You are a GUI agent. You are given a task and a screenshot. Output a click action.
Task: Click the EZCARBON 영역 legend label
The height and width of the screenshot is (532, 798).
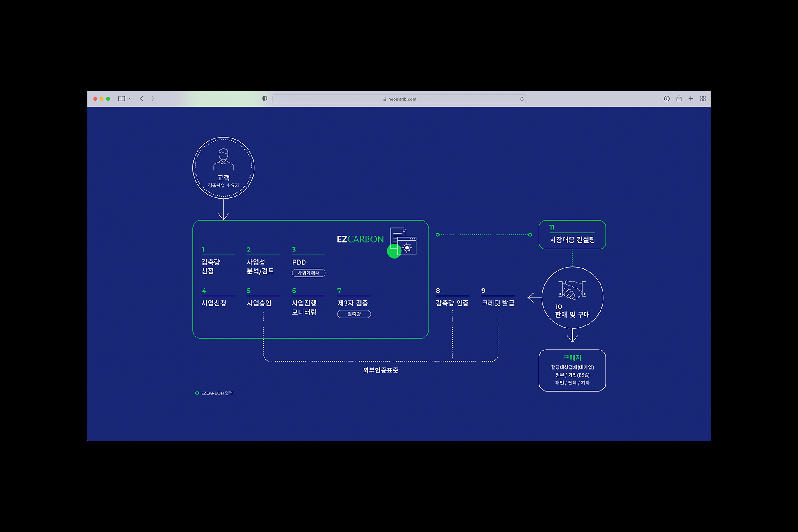point(217,393)
